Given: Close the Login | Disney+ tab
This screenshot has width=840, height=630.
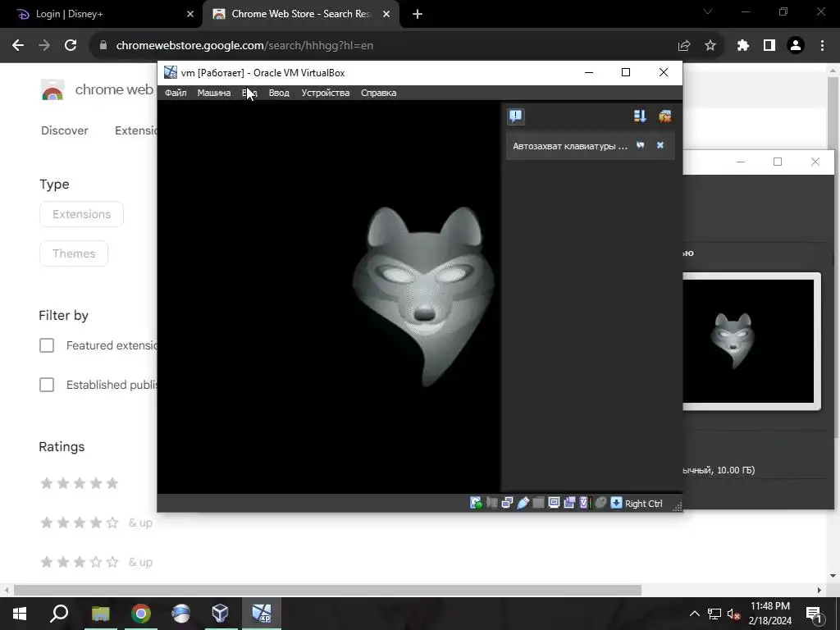Looking at the screenshot, I should (190, 14).
